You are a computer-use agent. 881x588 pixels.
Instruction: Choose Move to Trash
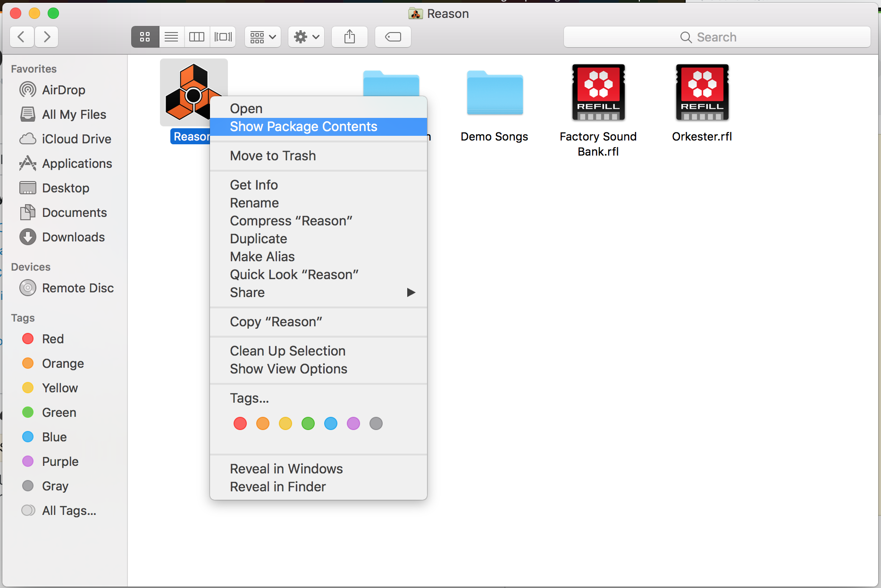(319, 156)
